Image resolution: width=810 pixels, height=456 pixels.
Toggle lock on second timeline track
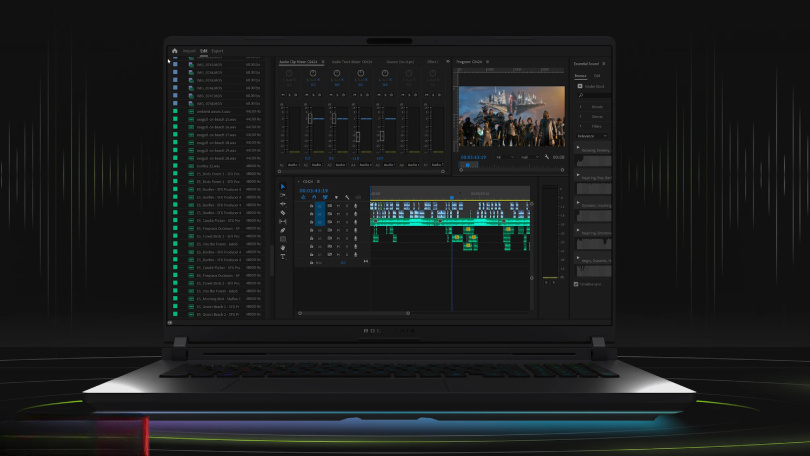tap(311, 214)
